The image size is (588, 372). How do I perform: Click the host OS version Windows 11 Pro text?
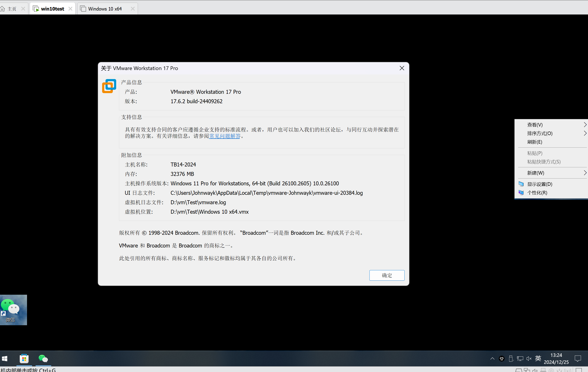(255, 183)
